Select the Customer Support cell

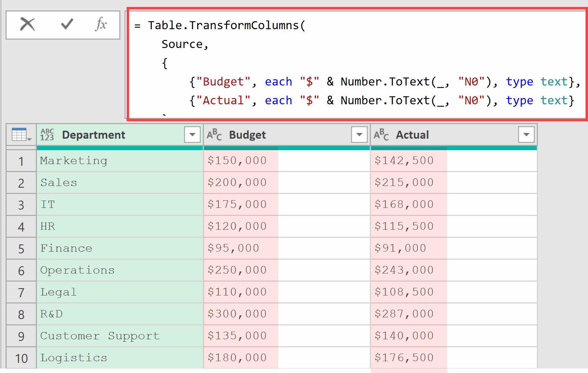[x=100, y=336]
